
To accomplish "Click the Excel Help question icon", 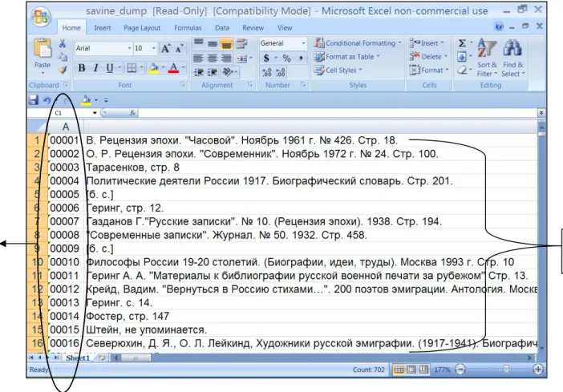I will click(499, 26).
